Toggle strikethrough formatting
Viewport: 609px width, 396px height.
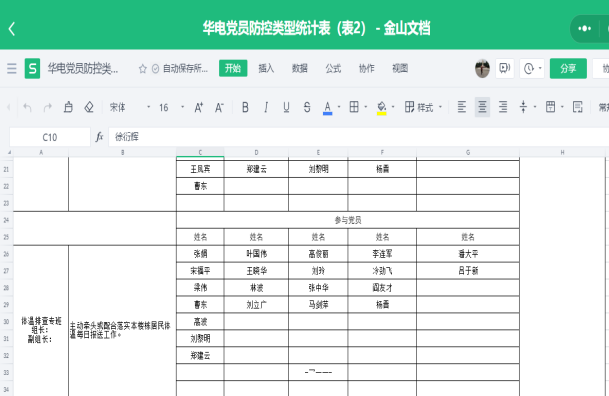(x=307, y=107)
